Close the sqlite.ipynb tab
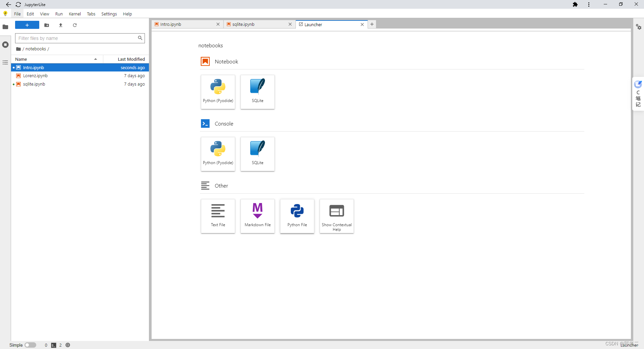 [x=290, y=24]
